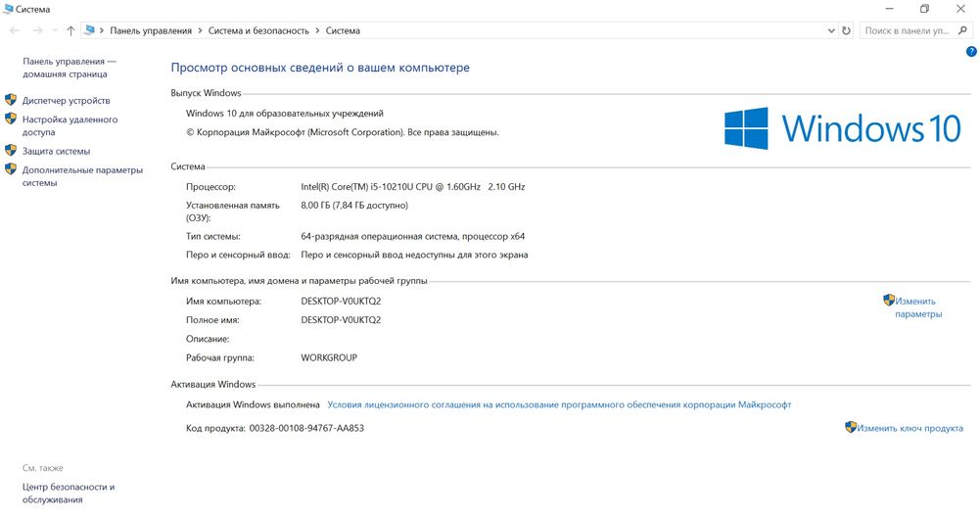980x518 pixels.
Task: Click the shield icon next to Изменить ключ продукта
Action: (851, 427)
